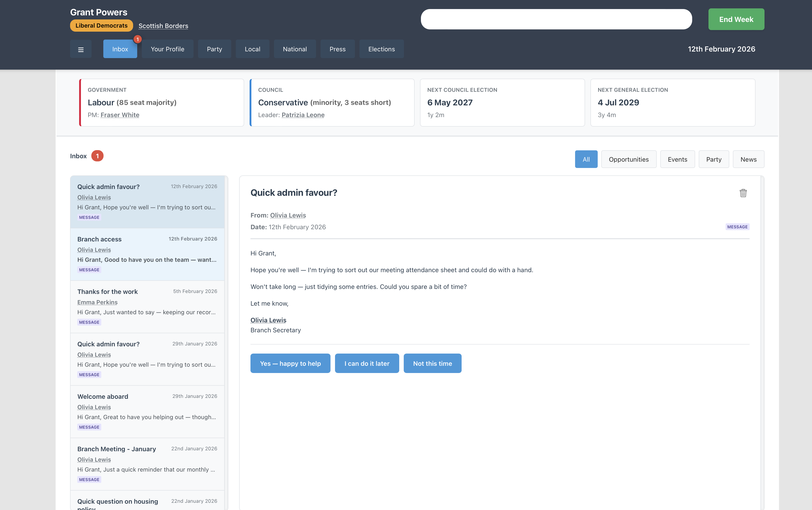This screenshot has height=510, width=812.
Task: Filter inbox by Events
Action: (677, 159)
